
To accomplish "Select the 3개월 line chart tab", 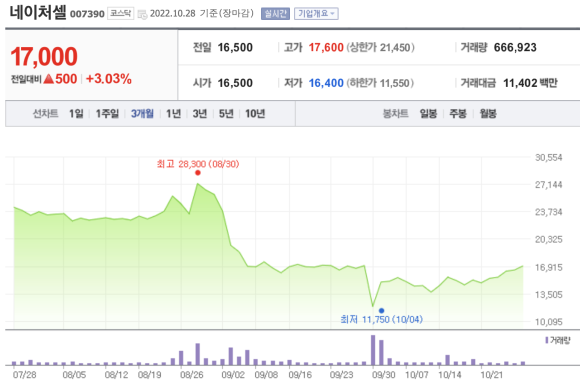I will click(142, 114).
